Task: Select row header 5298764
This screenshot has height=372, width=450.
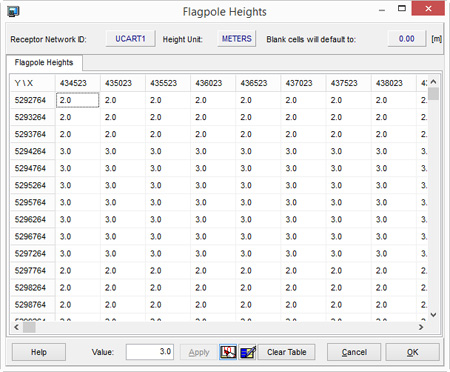Action: point(33,304)
